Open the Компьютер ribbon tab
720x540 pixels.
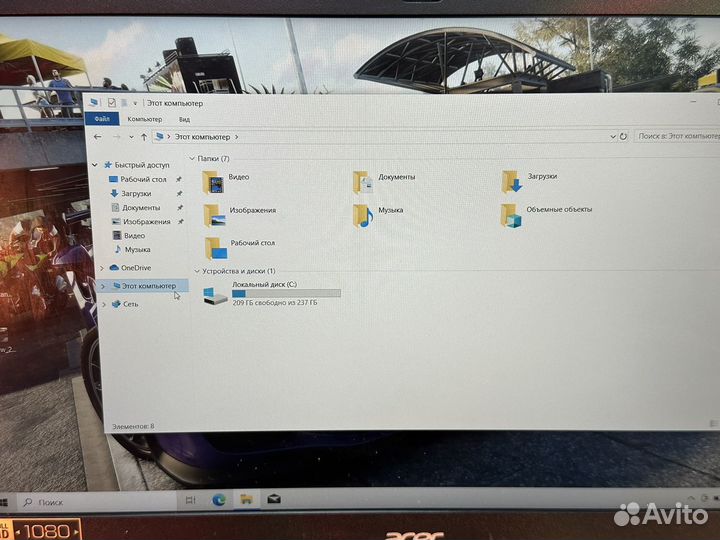coord(145,119)
